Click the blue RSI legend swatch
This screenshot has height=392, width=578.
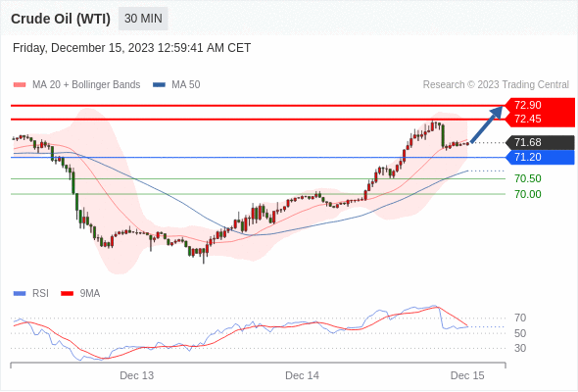tap(20, 294)
